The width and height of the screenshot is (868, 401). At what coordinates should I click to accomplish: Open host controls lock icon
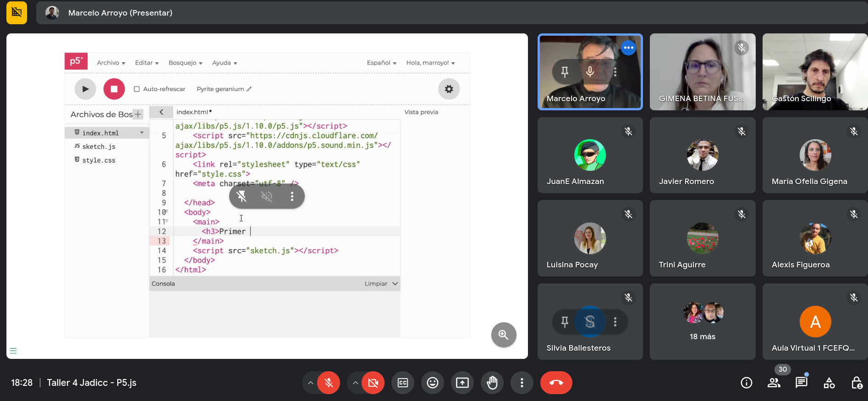coord(857,383)
